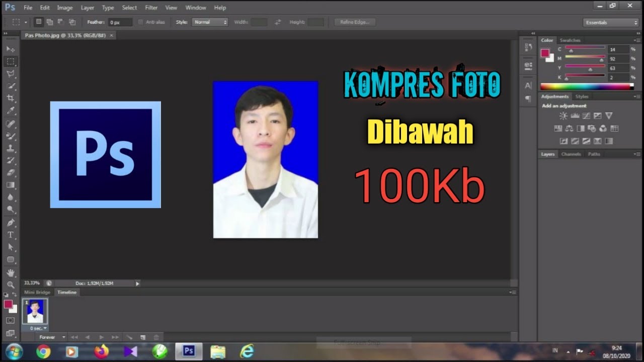The width and height of the screenshot is (644, 362).
Task: Toggle Quick Mask mode
Action: [x=11, y=320]
